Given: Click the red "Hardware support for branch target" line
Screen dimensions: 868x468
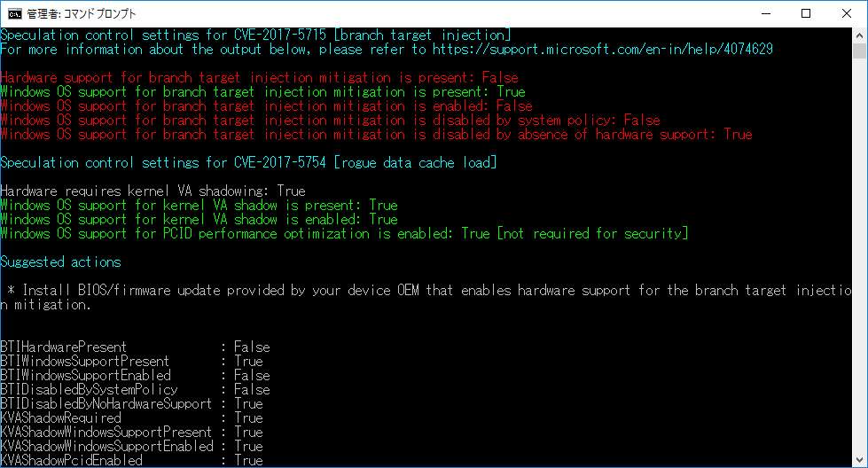Looking at the screenshot, I should click(259, 78).
